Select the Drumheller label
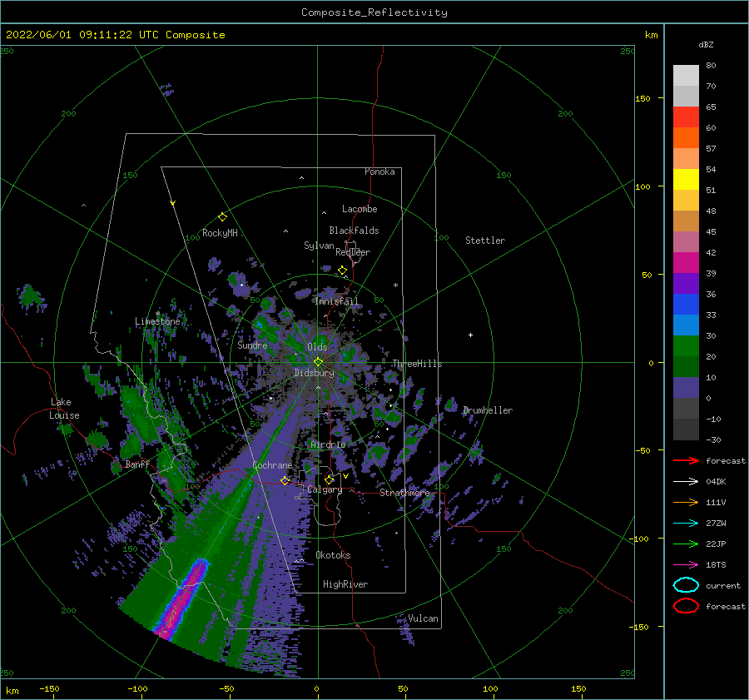The image size is (749, 700). (x=488, y=410)
